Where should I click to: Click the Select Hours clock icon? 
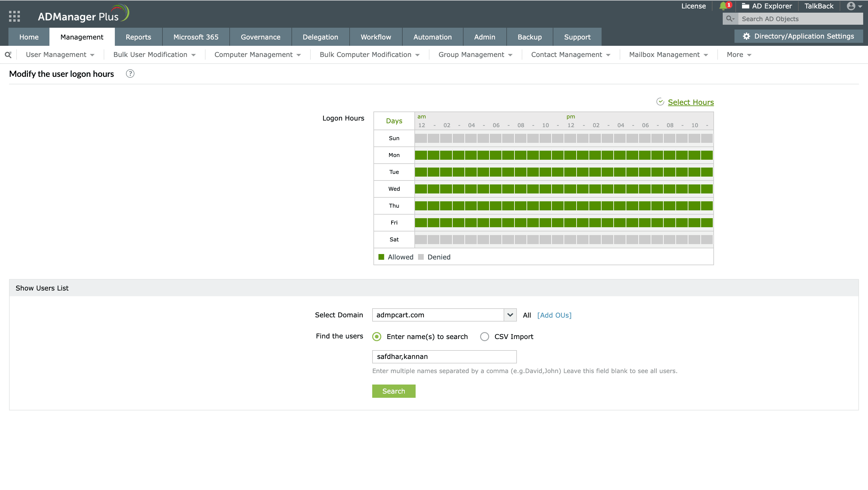660,102
